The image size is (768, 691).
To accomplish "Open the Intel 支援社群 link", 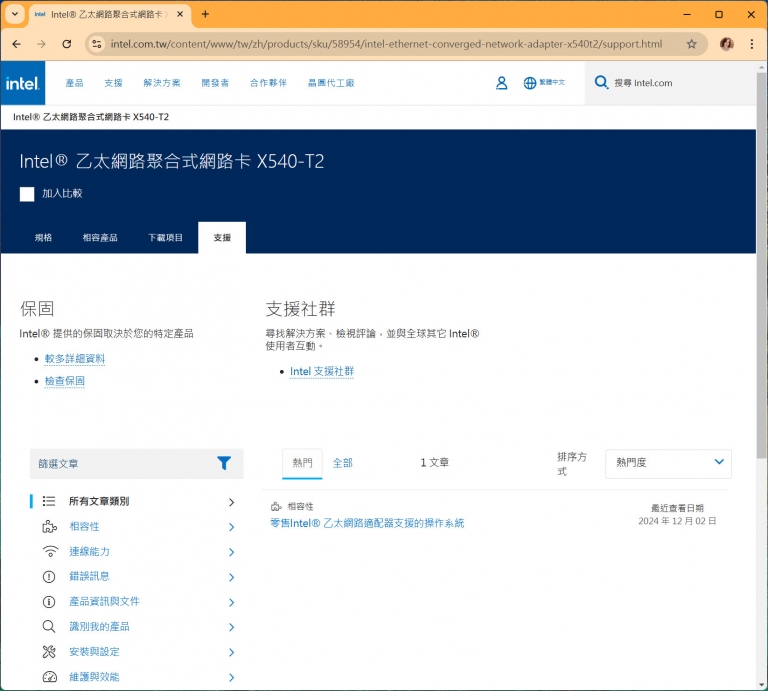I will [x=322, y=371].
